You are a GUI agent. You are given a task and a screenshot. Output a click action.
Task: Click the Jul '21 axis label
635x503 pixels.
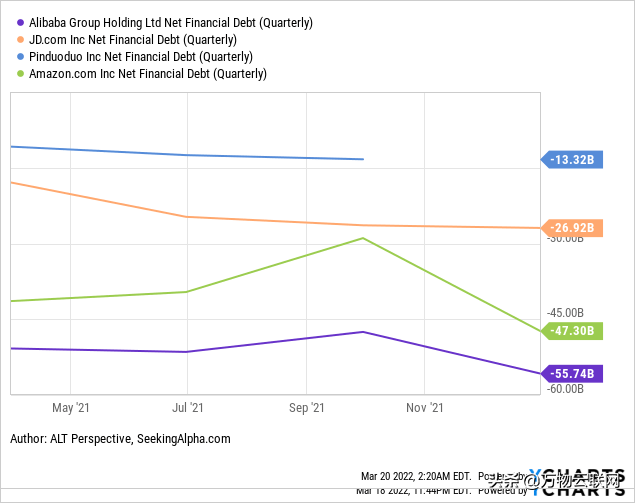click(188, 407)
